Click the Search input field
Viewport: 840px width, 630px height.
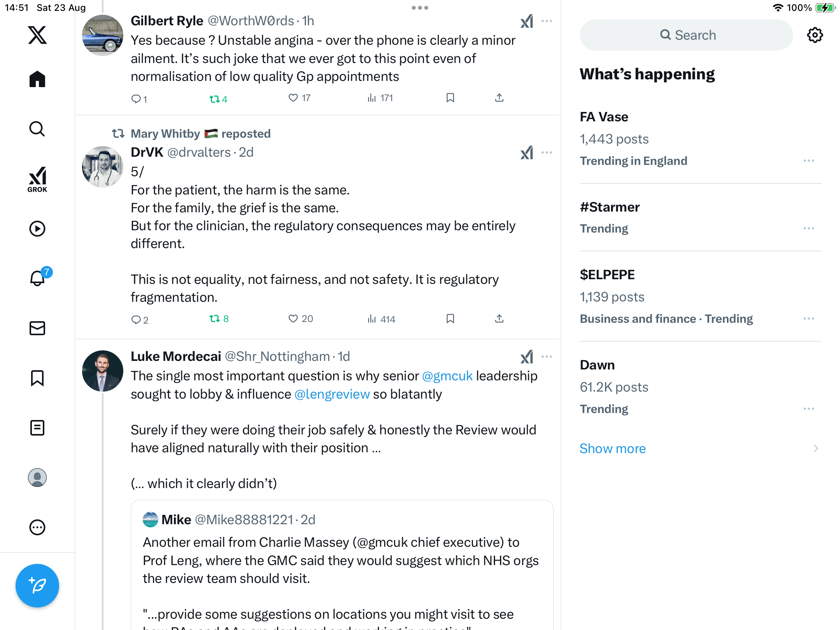[686, 35]
